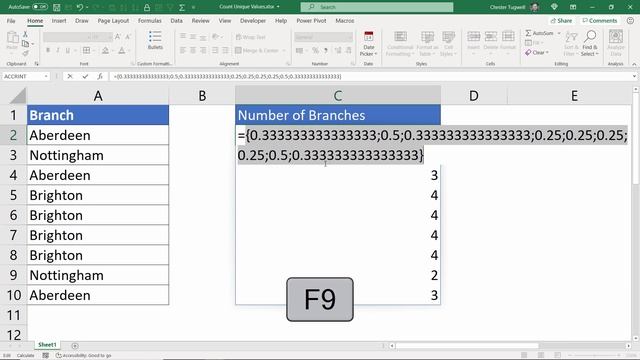Confirm formula with the checkmark icon
Screen dimensions: 640x360
(x=85, y=76)
